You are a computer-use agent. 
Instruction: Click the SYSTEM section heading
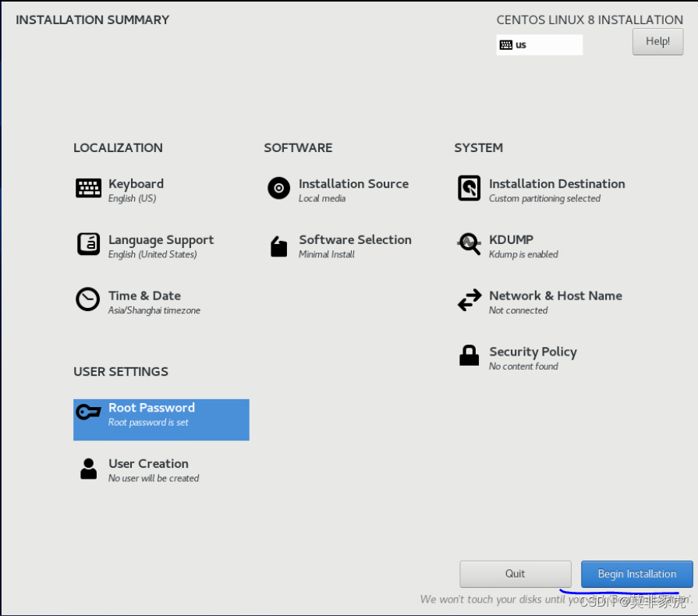coord(479,148)
